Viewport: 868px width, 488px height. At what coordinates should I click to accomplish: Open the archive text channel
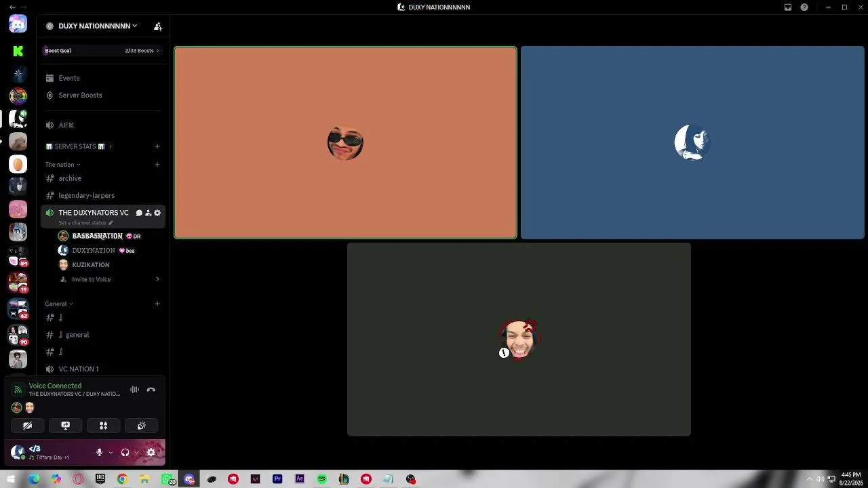102,178
